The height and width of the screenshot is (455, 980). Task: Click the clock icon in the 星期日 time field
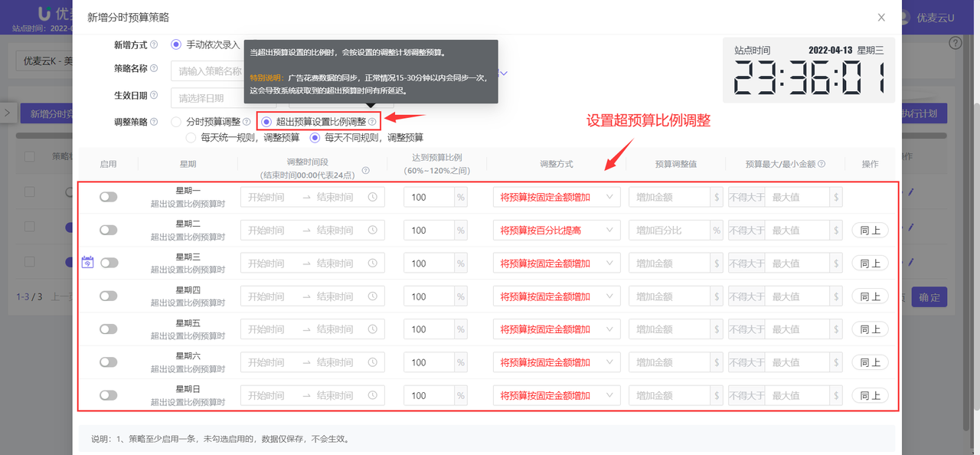374,394
